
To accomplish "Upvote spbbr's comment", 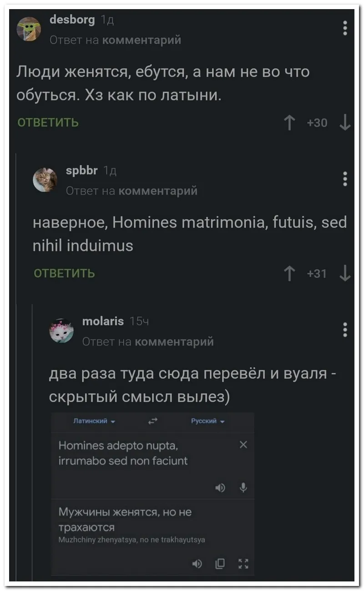I will [x=289, y=273].
